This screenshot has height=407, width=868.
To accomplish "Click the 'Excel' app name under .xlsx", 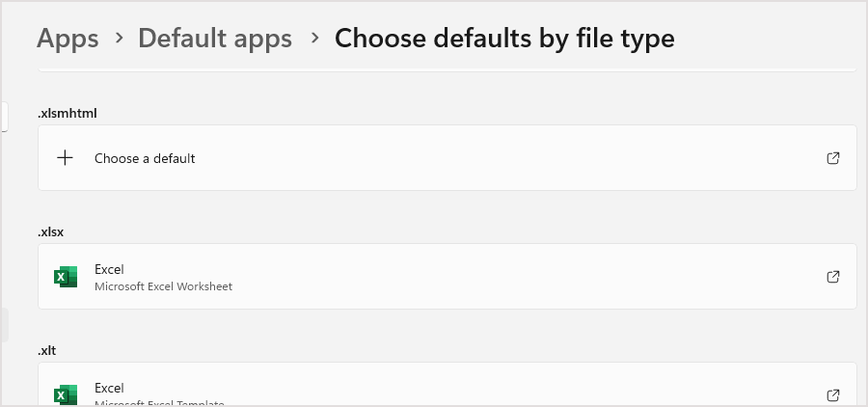I will click(109, 269).
